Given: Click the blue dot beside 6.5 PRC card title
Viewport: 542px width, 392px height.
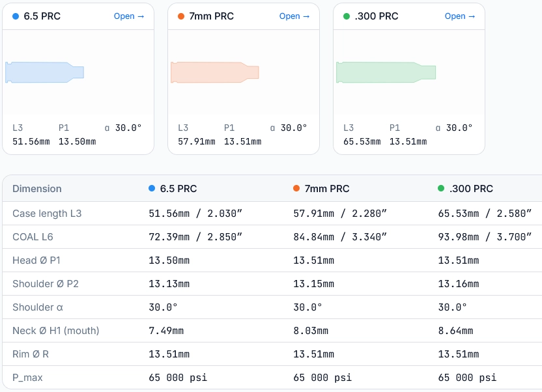Looking at the screenshot, I should [x=16, y=16].
